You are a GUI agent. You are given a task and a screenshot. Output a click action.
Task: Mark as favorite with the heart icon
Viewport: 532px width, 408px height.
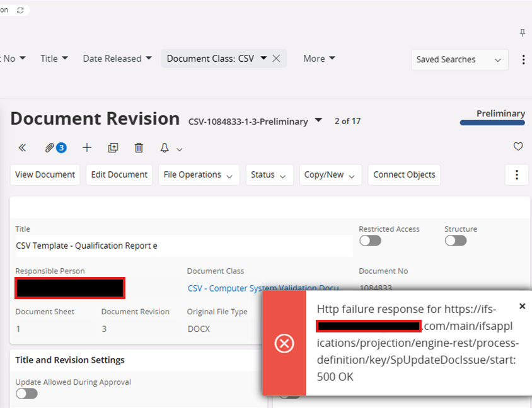pos(518,147)
